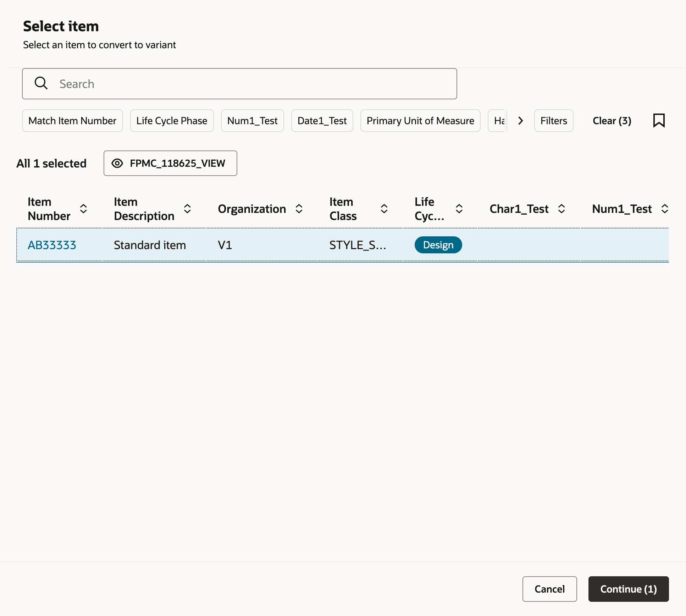Open the Num1_Test filter chip
The height and width of the screenshot is (616, 686).
point(252,121)
